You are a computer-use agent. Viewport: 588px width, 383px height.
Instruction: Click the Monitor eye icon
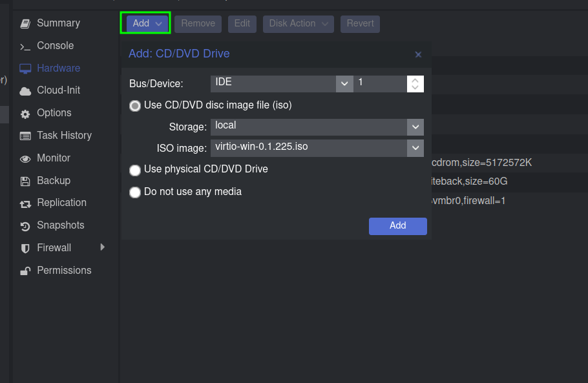pyautogui.click(x=25, y=159)
